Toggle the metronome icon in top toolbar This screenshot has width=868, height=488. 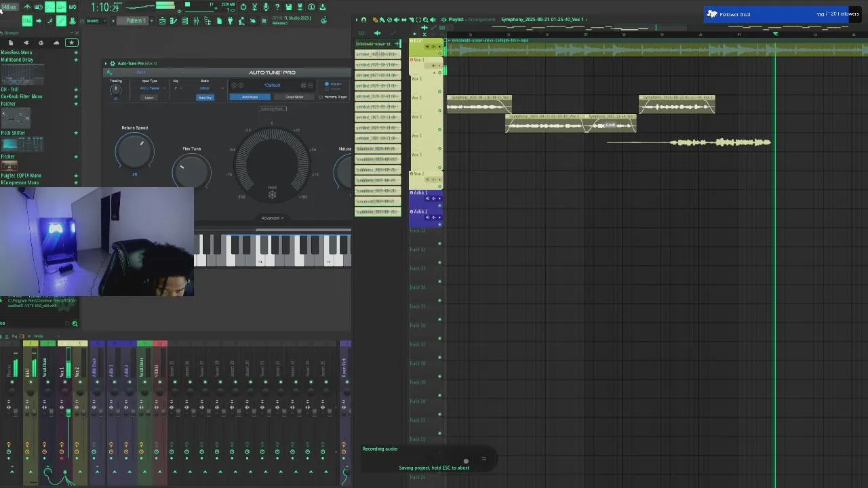(27, 7)
